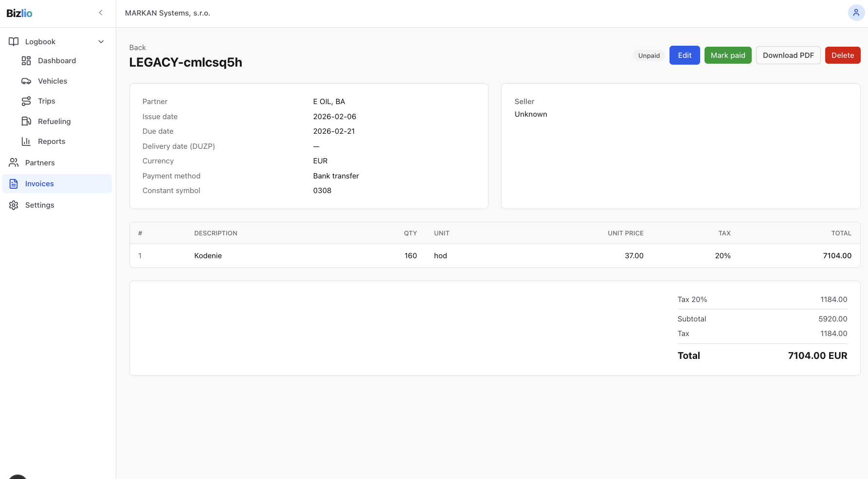Collapse the sidebar with arrow
The width and height of the screenshot is (868, 479).
click(x=101, y=13)
